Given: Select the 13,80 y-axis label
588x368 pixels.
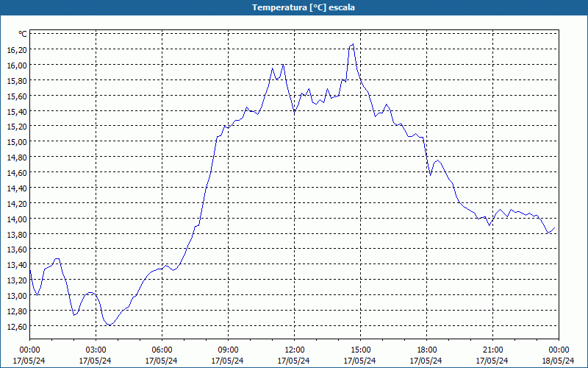Looking at the screenshot, I should point(17,234).
